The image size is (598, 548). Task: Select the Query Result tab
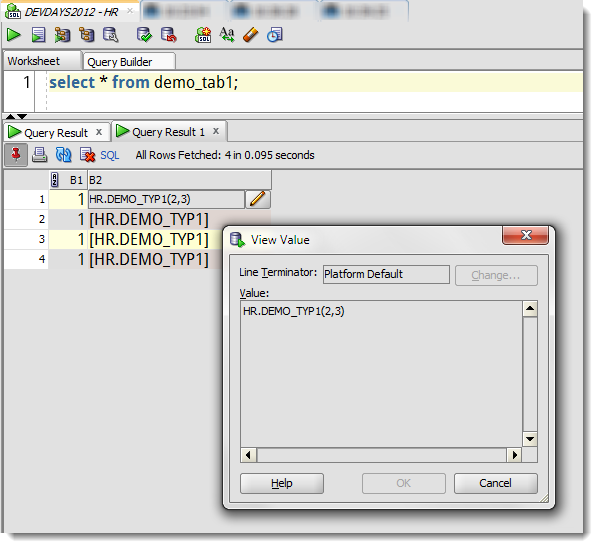coord(56,133)
